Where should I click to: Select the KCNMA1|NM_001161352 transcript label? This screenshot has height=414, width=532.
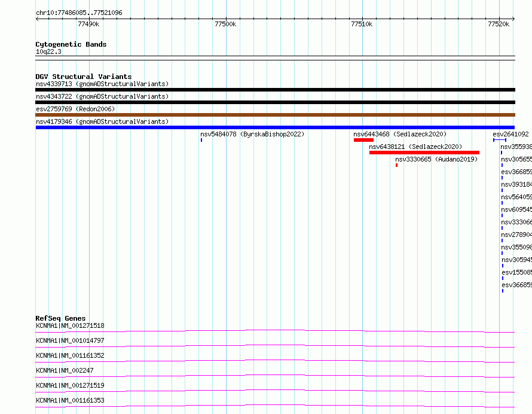click(70, 355)
